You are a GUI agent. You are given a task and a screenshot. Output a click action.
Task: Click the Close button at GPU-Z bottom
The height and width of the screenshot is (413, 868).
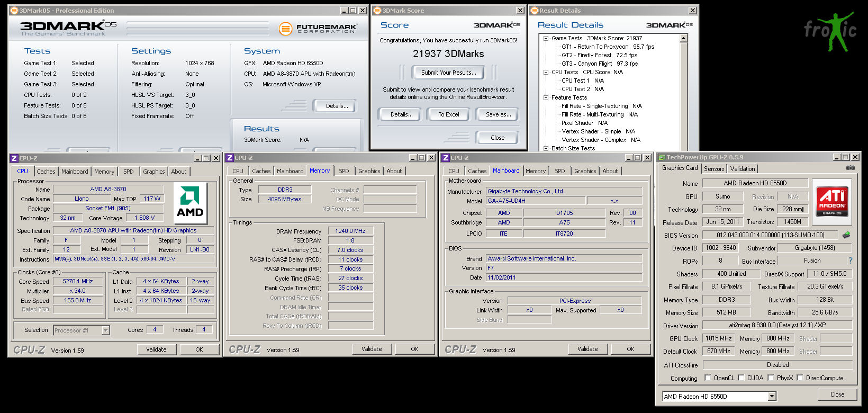(x=837, y=394)
